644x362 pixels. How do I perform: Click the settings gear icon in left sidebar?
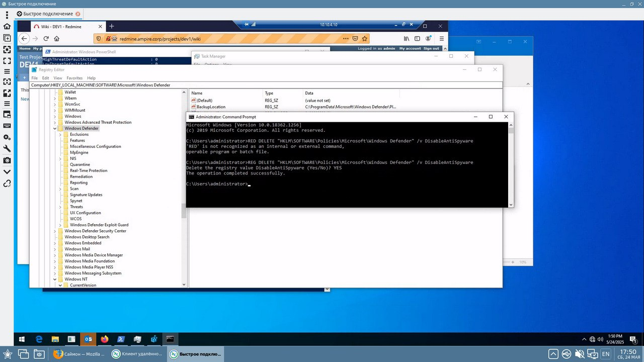(7, 137)
